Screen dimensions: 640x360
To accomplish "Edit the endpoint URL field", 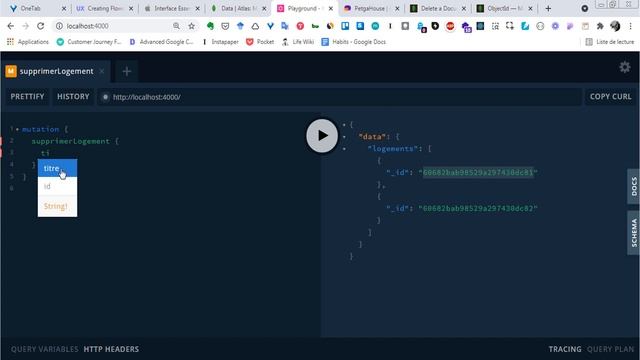I will [339, 97].
